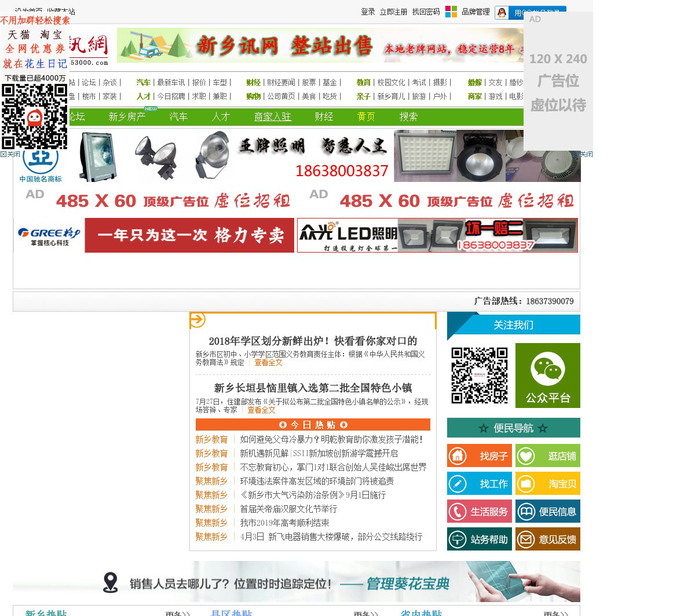Click the right 485 X 60 ad slot
Image resolution: width=695 pixels, height=616 pixels.
438,200
